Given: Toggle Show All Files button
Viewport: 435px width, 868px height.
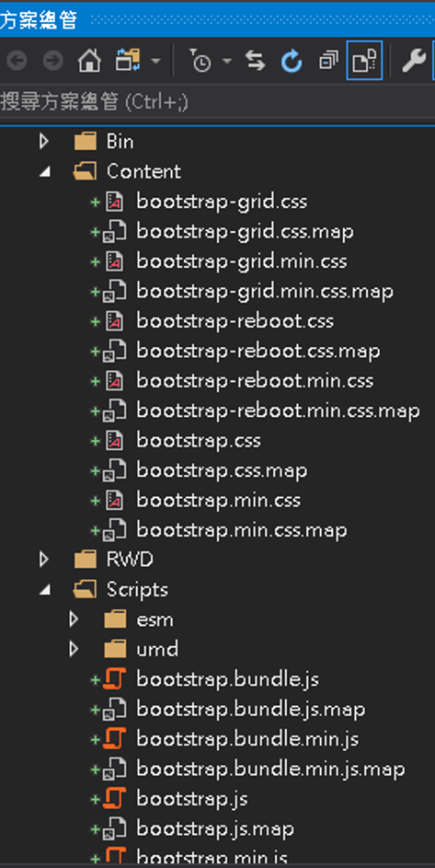Looking at the screenshot, I should (364, 61).
